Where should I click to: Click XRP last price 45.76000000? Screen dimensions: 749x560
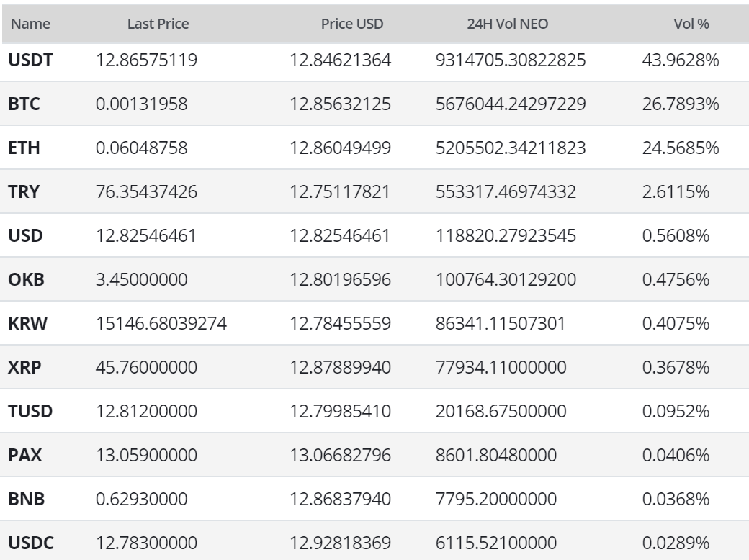(147, 368)
